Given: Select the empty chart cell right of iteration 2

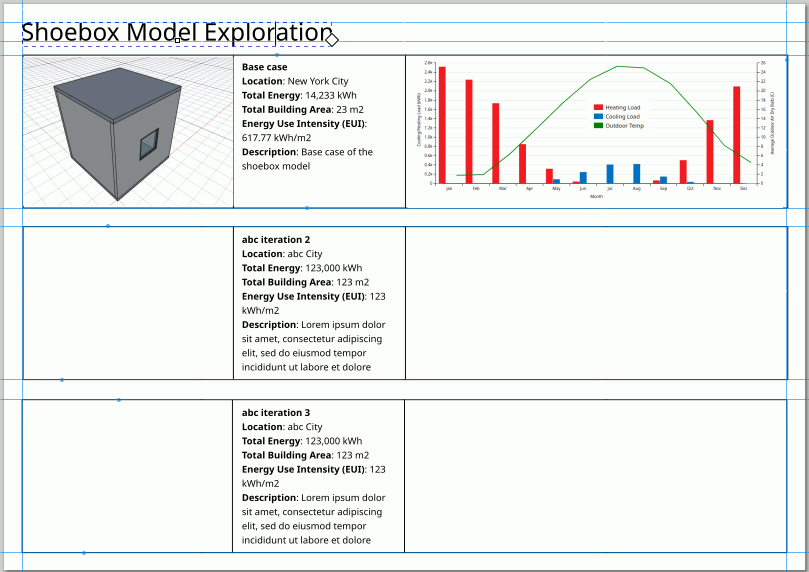Looking at the screenshot, I should click(x=595, y=303).
